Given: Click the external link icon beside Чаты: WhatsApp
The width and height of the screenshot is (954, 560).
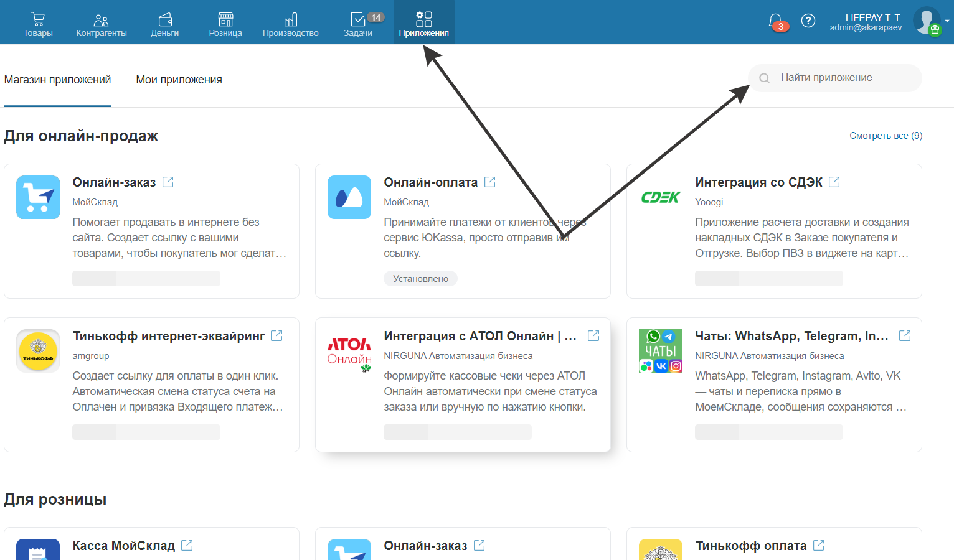Looking at the screenshot, I should point(905,335).
